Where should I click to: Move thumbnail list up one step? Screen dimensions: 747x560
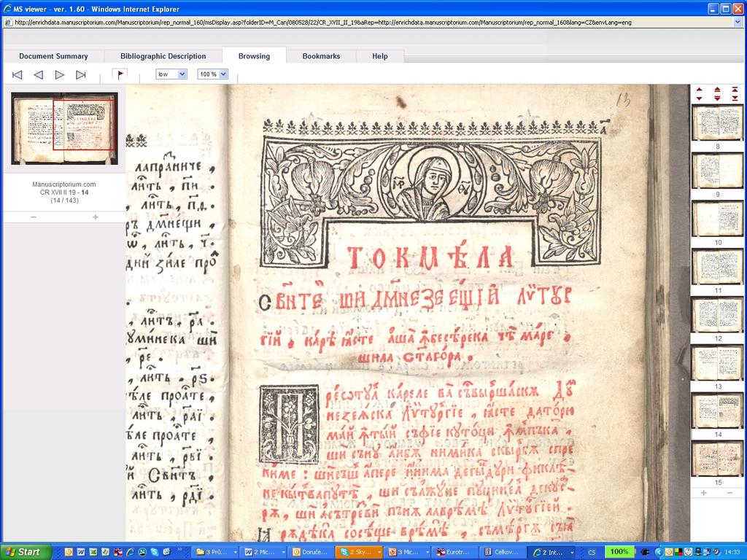pyautogui.click(x=699, y=89)
